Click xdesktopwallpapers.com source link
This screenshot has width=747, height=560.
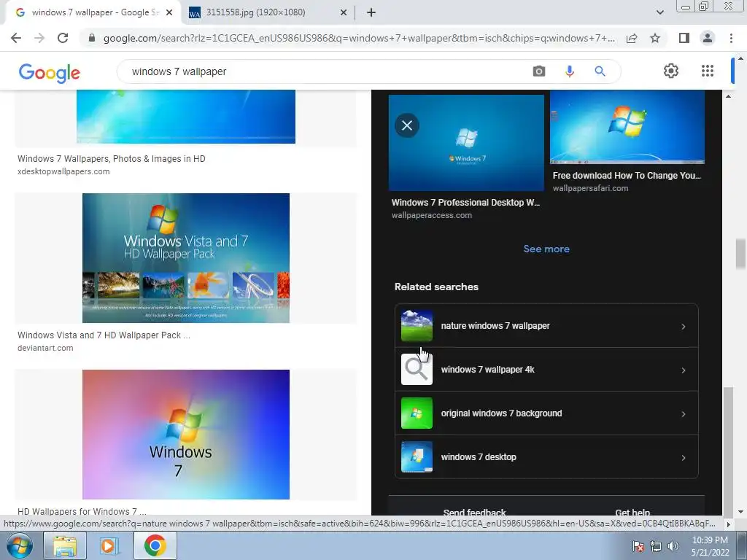[63, 171]
